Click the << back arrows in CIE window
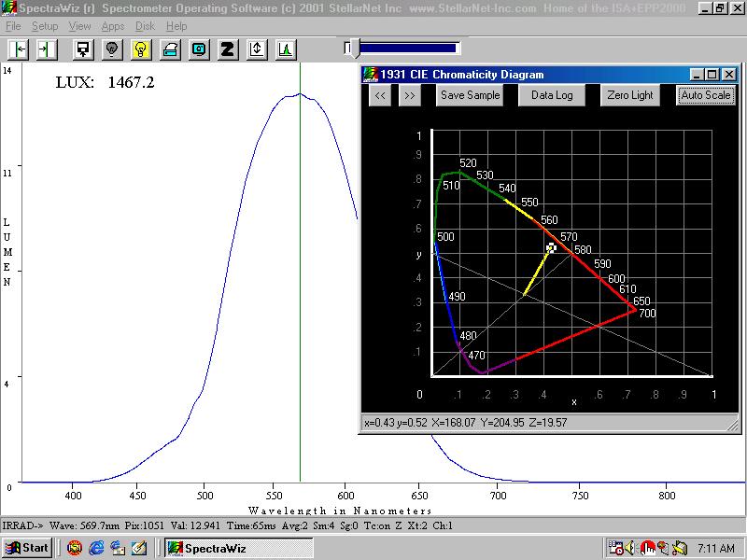 381,95
